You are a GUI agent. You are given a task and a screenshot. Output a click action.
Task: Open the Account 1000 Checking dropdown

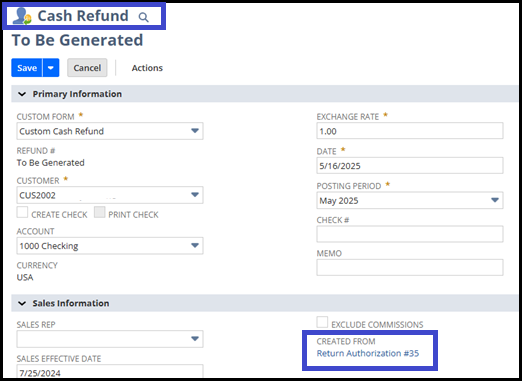tap(110, 246)
